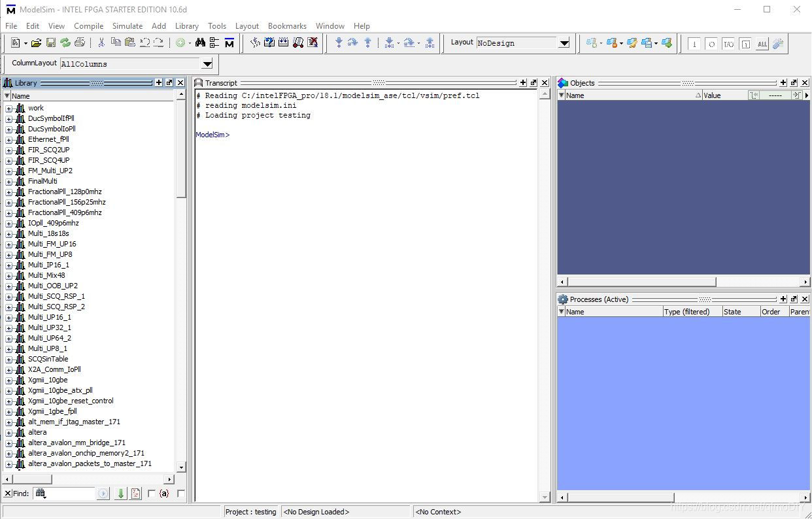812x519 pixels.
Task: Click the Print icon in the toolbar
Action: coord(80,42)
